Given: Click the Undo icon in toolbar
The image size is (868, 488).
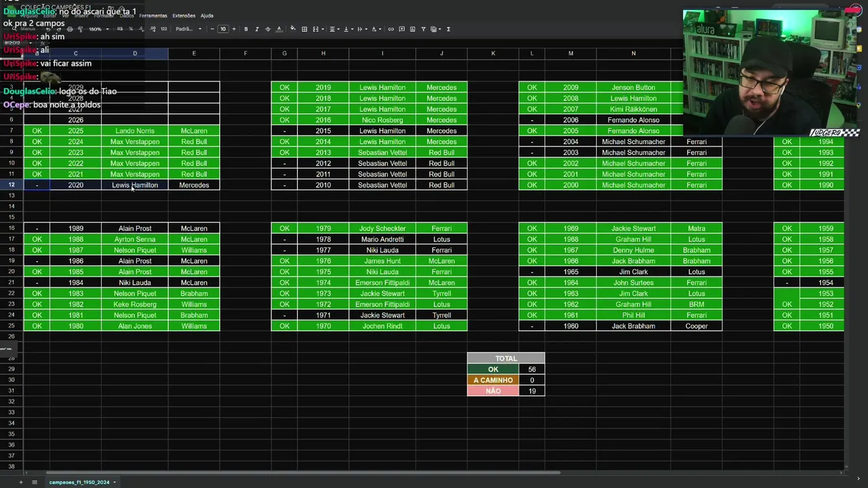Looking at the screenshot, I should click(x=48, y=29).
